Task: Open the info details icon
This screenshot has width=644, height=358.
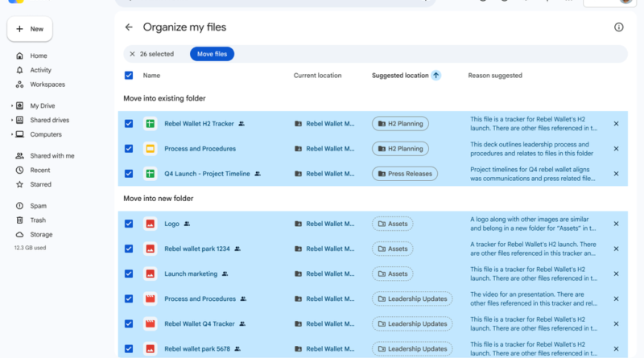Action: point(618,27)
